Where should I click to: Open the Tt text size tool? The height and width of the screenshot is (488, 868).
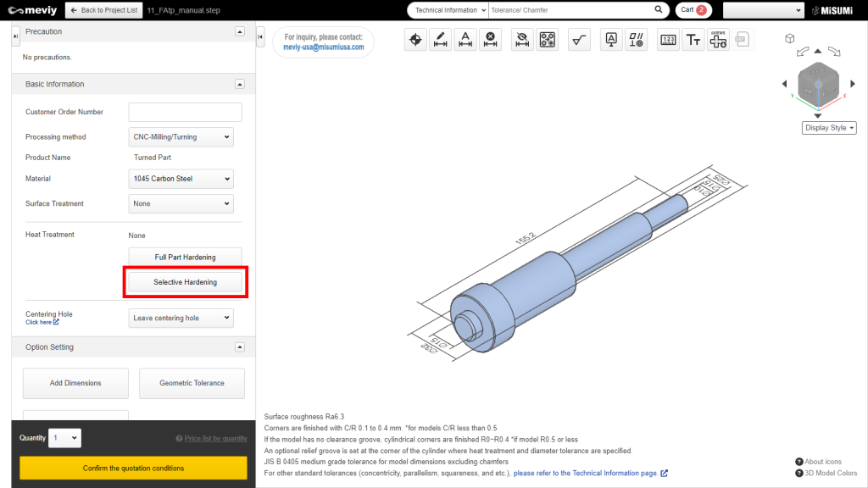click(x=693, y=39)
